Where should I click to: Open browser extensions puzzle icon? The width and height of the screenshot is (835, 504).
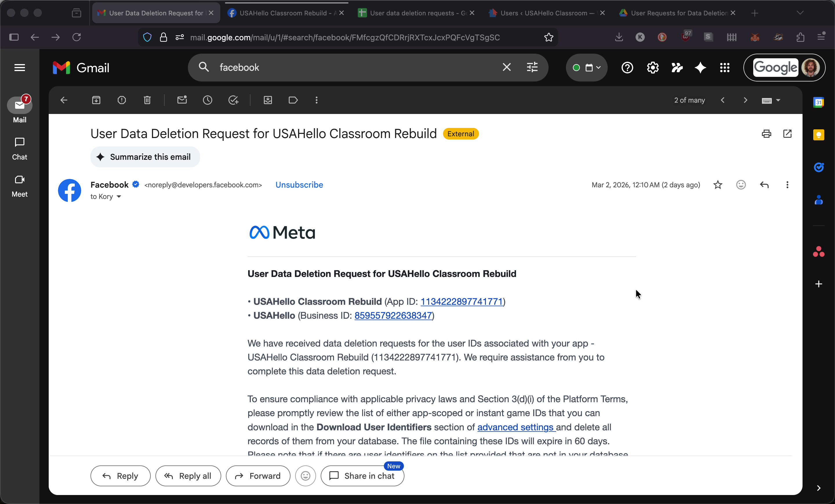(800, 37)
